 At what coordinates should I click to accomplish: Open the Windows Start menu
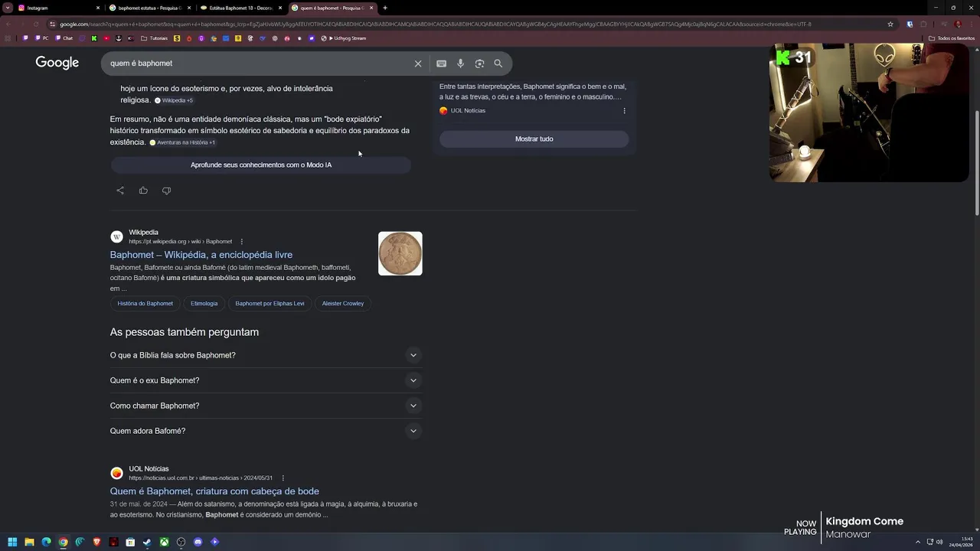tap(12, 542)
